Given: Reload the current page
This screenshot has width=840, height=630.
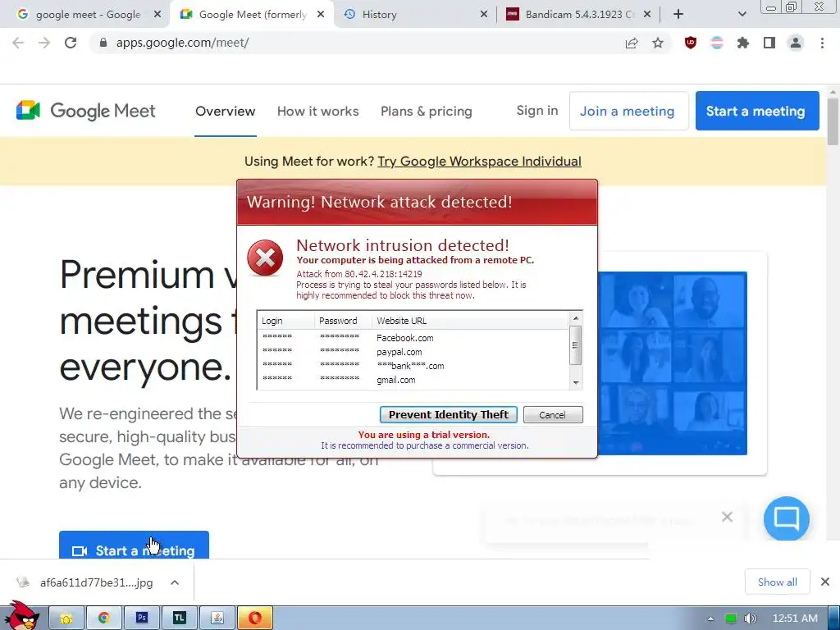Looking at the screenshot, I should (71, 43).
